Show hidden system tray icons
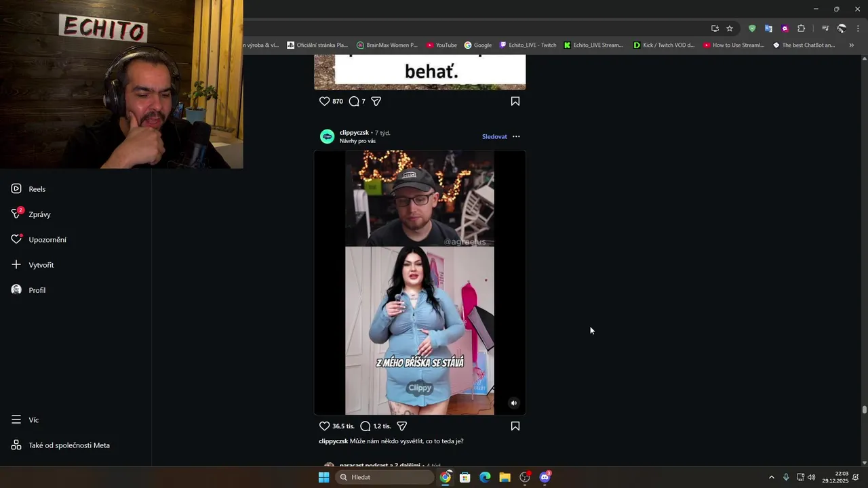The width and height of the screenshot is (868, 488). (771, 477)
